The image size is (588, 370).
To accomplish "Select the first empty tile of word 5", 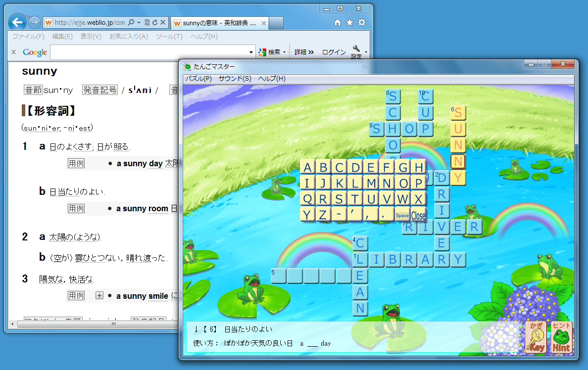I will (x=278, y=276).
